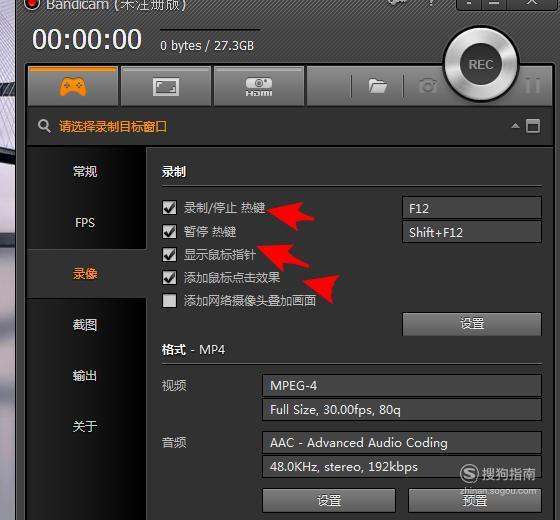
Task: Click 请选择录制目标窗口 text
Action: [113, 126]
